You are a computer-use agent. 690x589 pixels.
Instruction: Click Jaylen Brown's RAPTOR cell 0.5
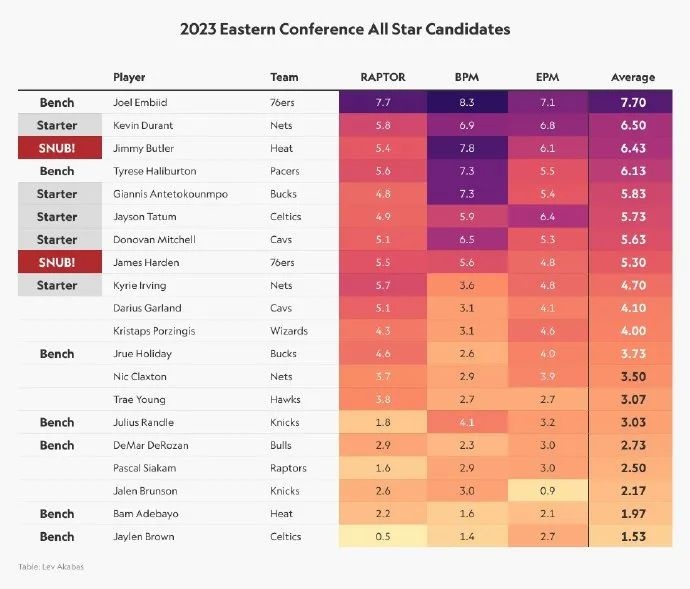[x=383, y=536]
